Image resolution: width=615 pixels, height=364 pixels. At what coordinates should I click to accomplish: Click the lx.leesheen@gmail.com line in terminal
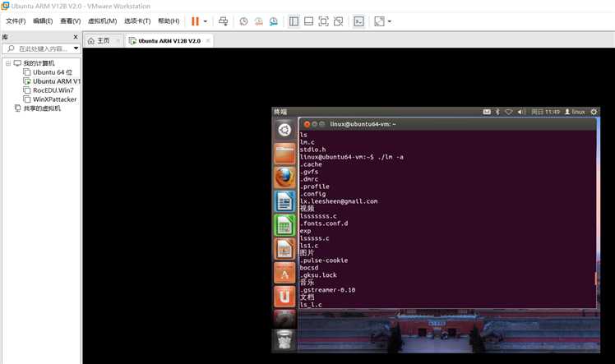point(339,201)
